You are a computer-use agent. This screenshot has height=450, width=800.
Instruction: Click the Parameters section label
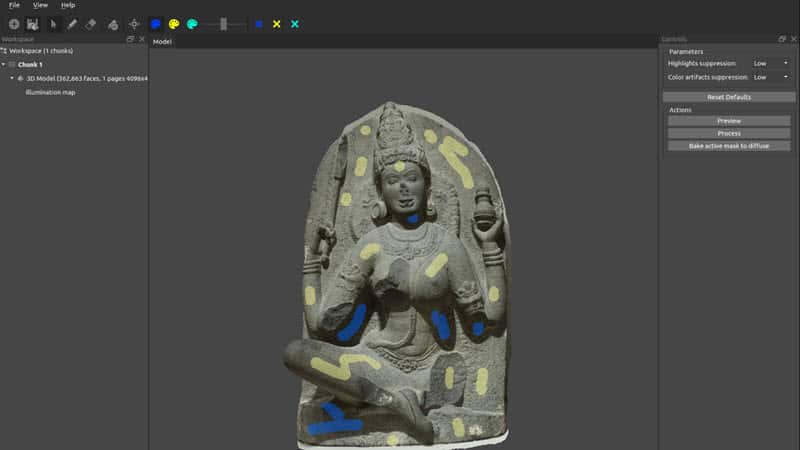(x=686, y=52)
